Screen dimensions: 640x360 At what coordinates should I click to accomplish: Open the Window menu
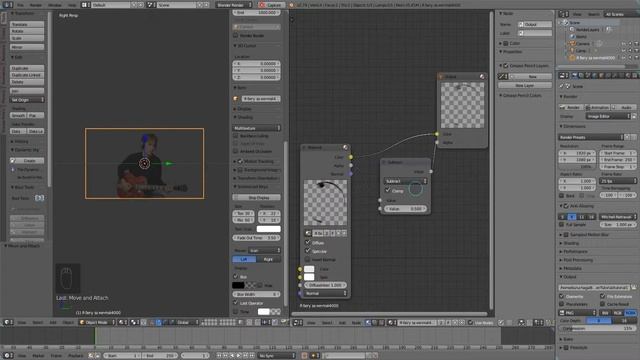(x=55, y=5)
